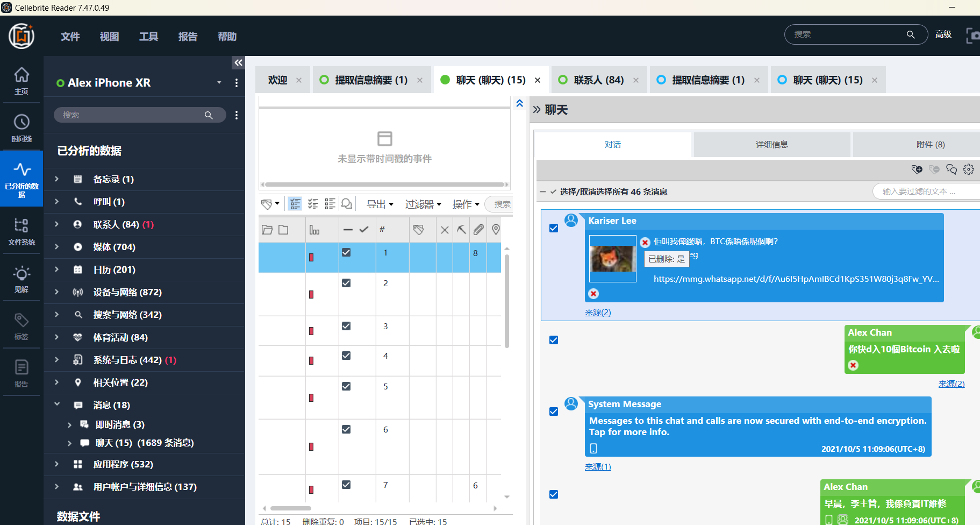Click the magnifier icon in top search box
Image resolution: width=980 pixels, height=525 pixels.
point(911,34)
